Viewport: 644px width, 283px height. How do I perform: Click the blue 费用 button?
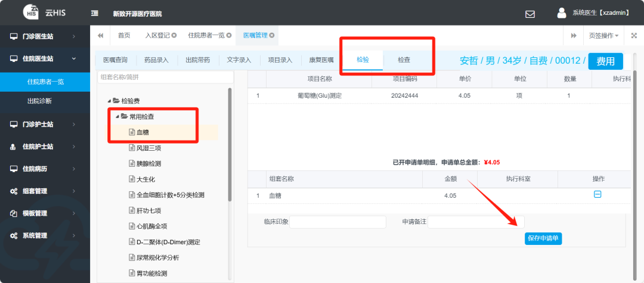(606, 61)
